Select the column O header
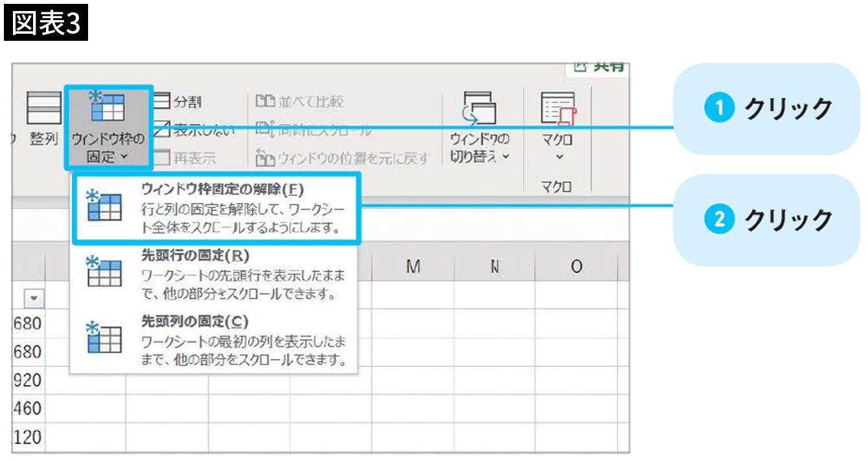 pyautogui.click(x=577, y=266)
